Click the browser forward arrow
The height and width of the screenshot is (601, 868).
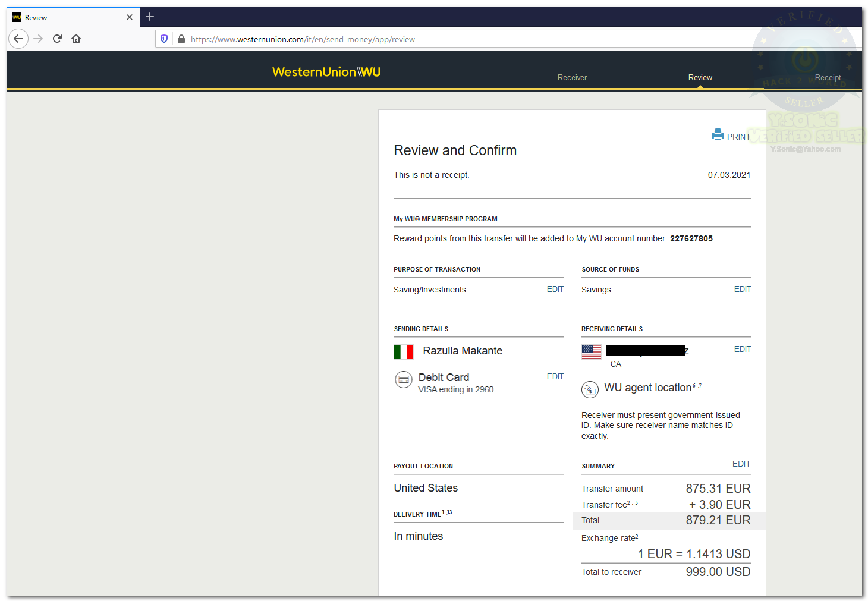38,39
